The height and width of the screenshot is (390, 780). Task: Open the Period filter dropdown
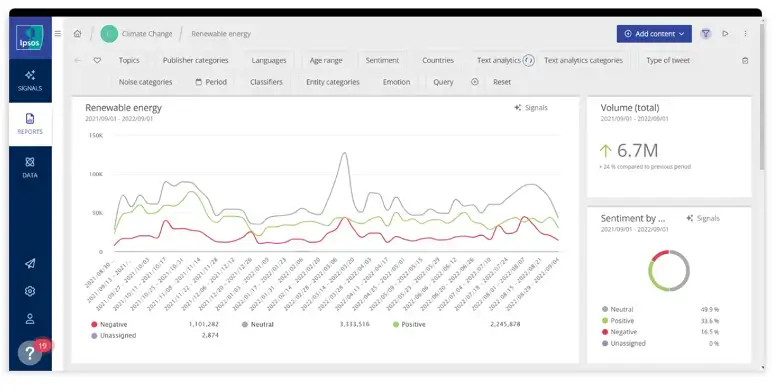[211, 82]
